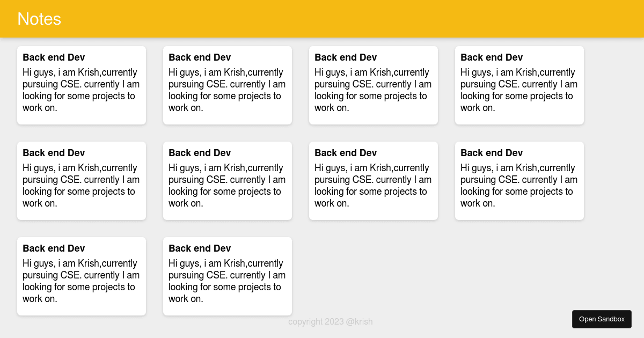
Task: Select the third note of the second row
Action: [374, 180]
